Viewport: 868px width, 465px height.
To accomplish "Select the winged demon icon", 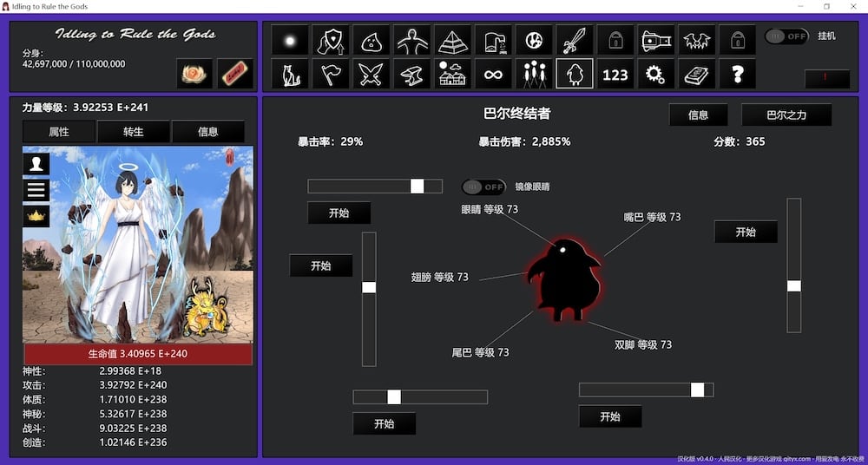I will [696, 40].
